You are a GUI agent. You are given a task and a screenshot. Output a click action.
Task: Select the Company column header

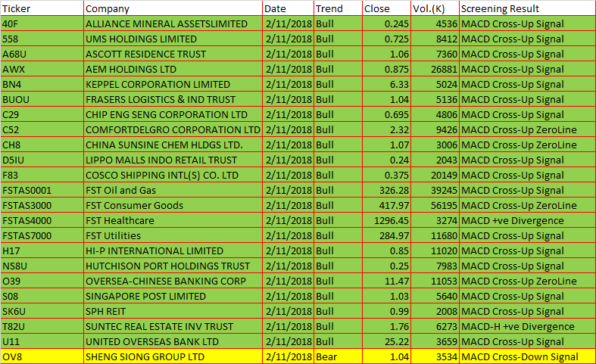[x=173, y=8]
